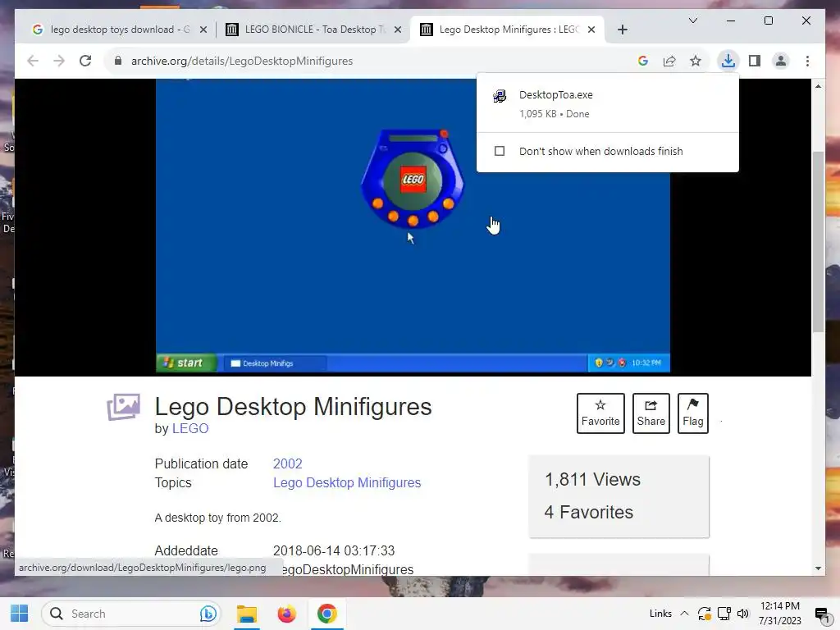This screenshot has width=840, height=630.
Task: Open the notifications icon
Action: click(822, 614)
